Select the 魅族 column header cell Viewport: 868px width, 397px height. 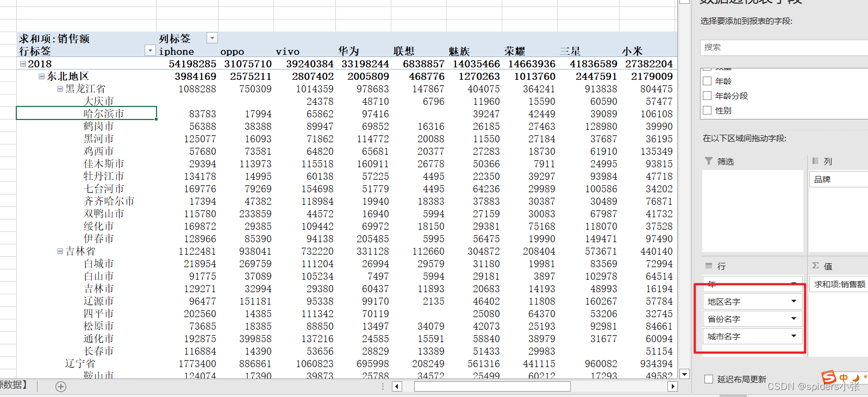pyautogui.click(x=459, y=51)
